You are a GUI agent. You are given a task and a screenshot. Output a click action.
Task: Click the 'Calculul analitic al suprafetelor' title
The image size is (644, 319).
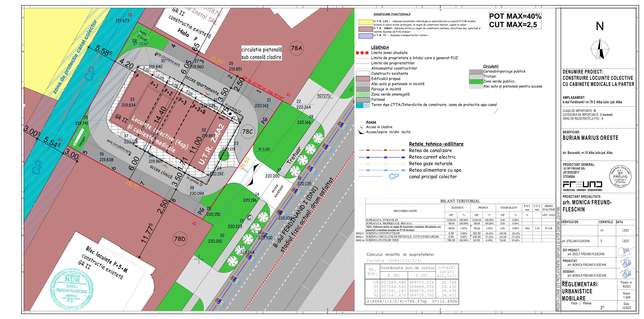[400, 254]
